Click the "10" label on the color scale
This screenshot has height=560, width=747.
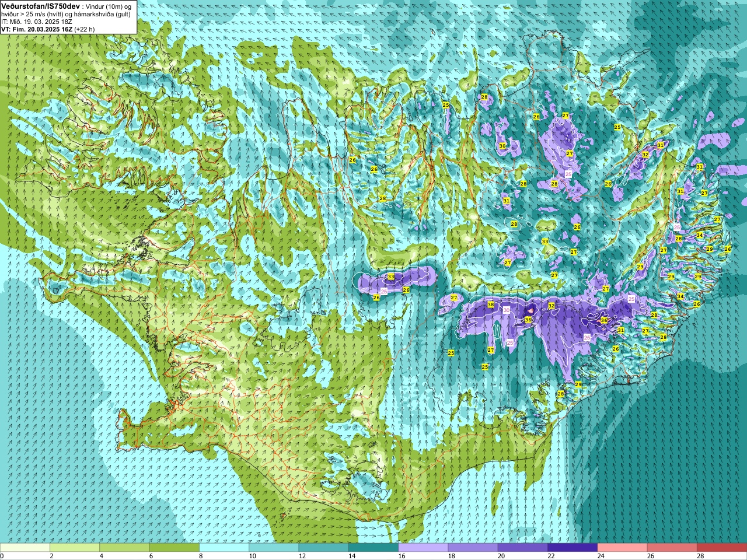pos(252,556)
